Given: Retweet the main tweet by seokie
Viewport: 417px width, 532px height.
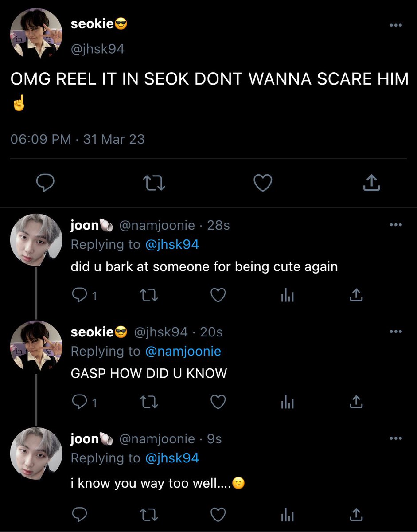Looking at the screenshot, I should tap(154, 183).
